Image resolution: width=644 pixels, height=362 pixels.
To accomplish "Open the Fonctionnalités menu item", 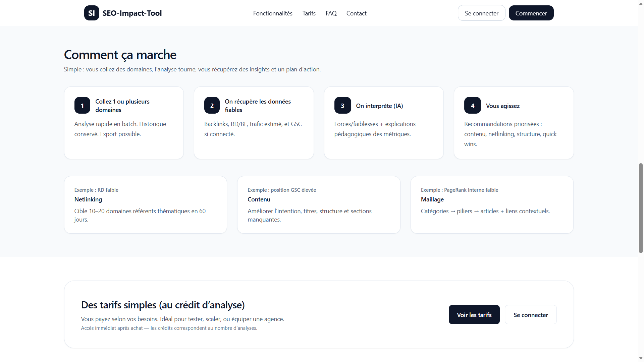I will click(x=272, y=13).
